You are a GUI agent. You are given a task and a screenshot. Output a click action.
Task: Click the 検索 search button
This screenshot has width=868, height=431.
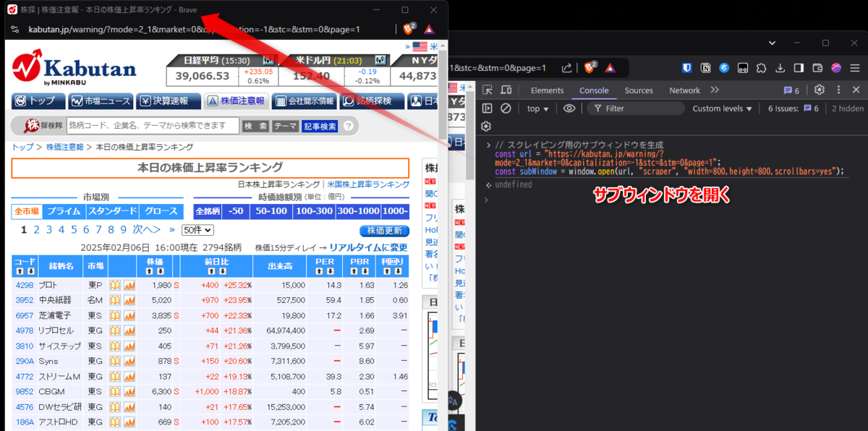click(x=255, y=126)
